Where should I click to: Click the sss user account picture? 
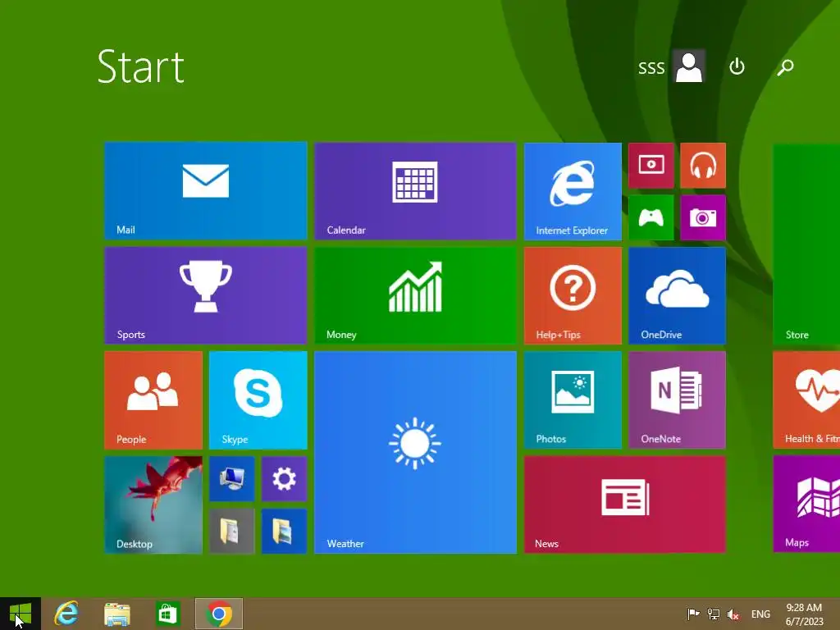pyautogui.click(x=689, y=66)
